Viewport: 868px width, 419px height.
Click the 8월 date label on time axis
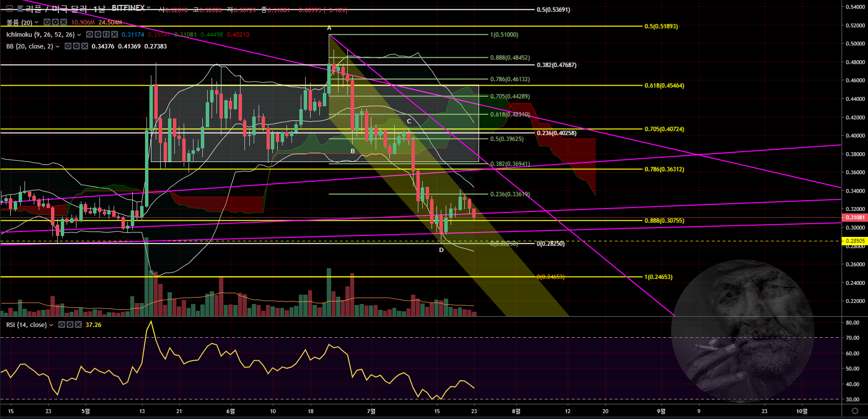pyautogui.click(x=516, y=411)
